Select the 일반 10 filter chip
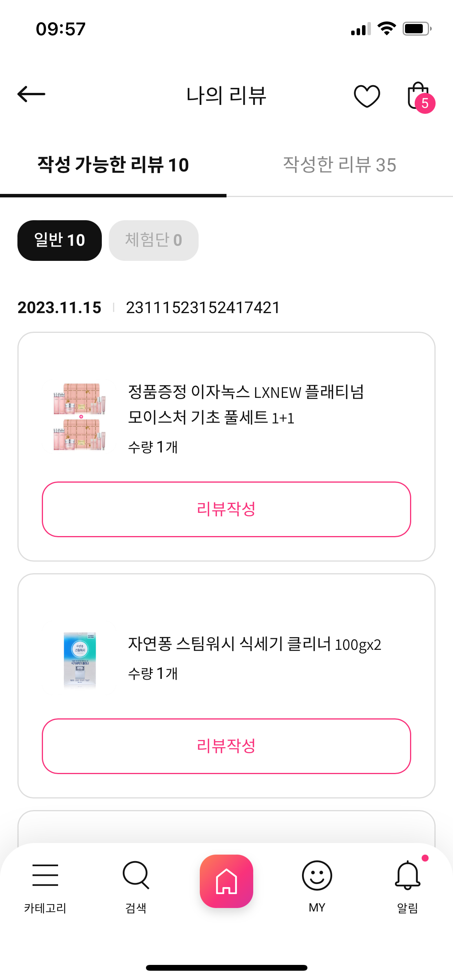Viewport: 453px width, 980px height. (x=60, y=240)
